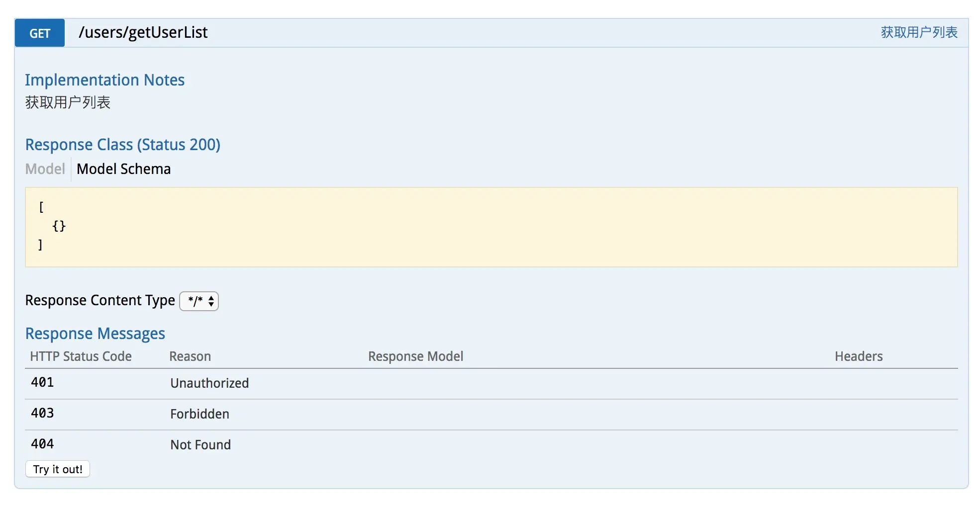The width and height of the screenshot is (980, 509).
Task: Click the HTTP Status Code column header
Action: [81, 356]
